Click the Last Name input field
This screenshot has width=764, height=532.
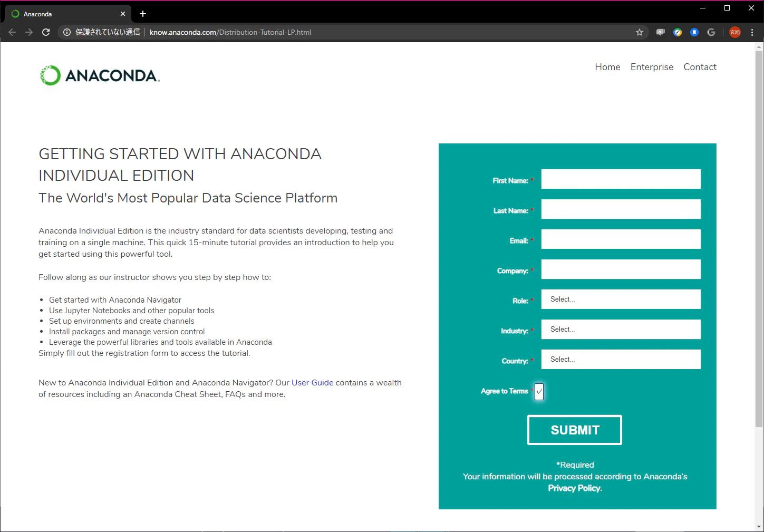click(x=621, y=209)
